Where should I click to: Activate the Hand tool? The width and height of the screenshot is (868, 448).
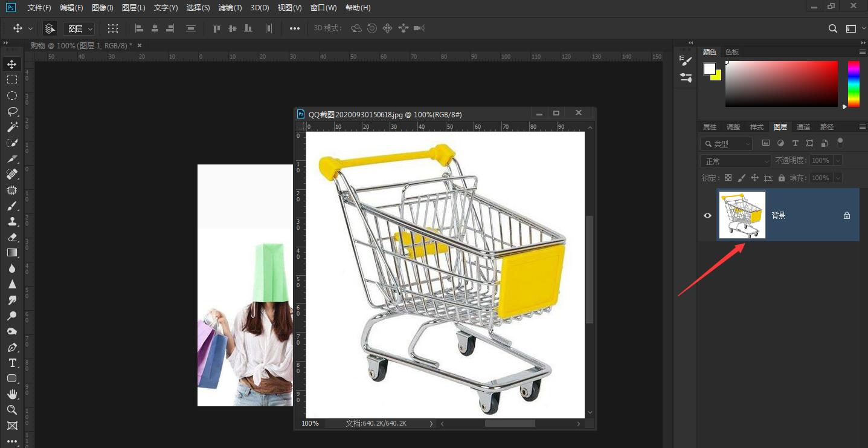point(12,394)
